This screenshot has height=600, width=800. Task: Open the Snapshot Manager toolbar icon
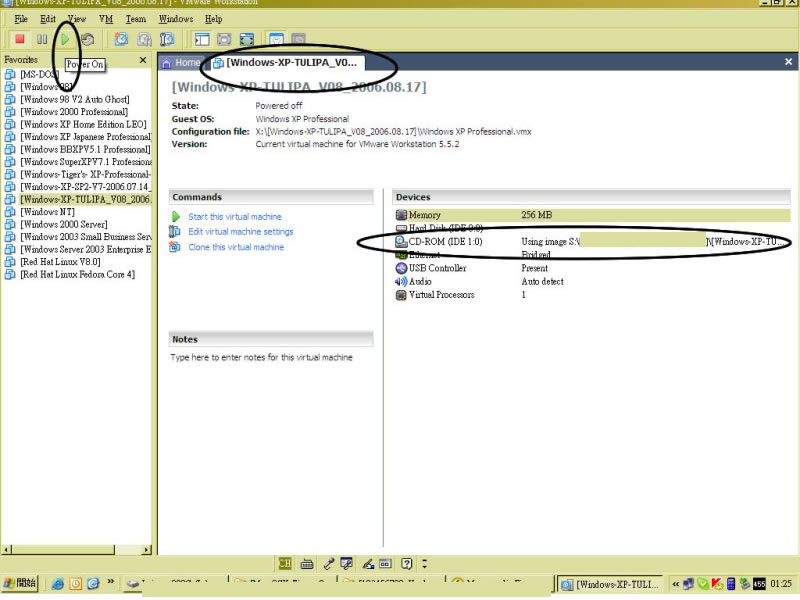click(167, 39)
